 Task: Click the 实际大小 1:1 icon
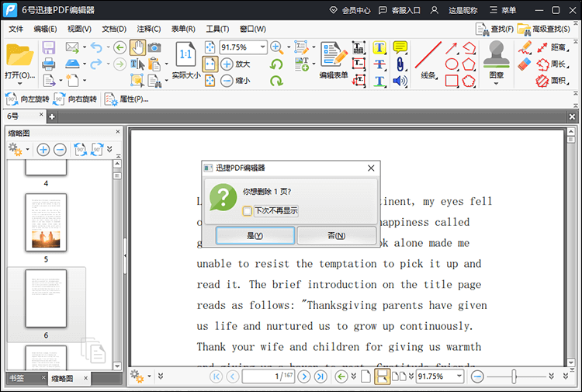[185, 54]
